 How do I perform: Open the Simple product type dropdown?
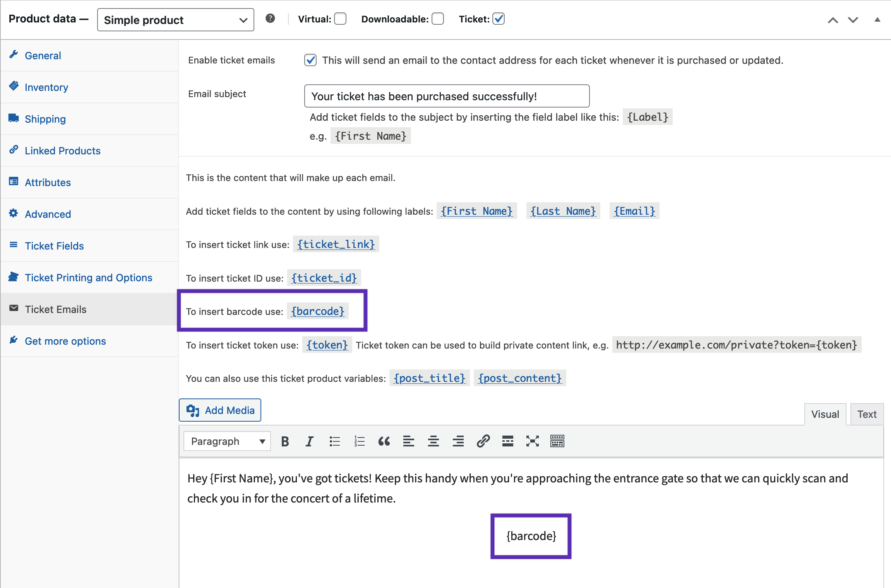(175, 20)
